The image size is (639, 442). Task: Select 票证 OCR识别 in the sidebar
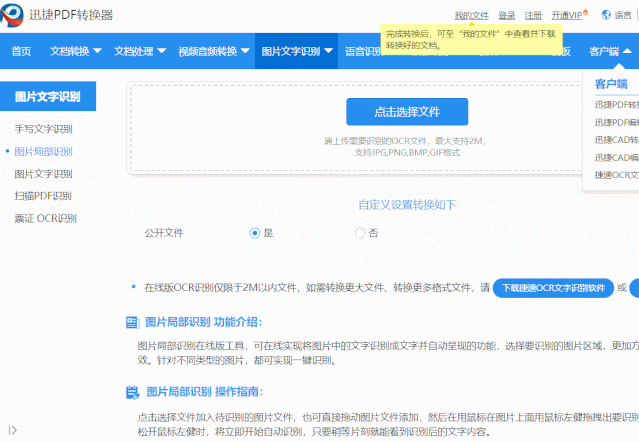point(45,218)
